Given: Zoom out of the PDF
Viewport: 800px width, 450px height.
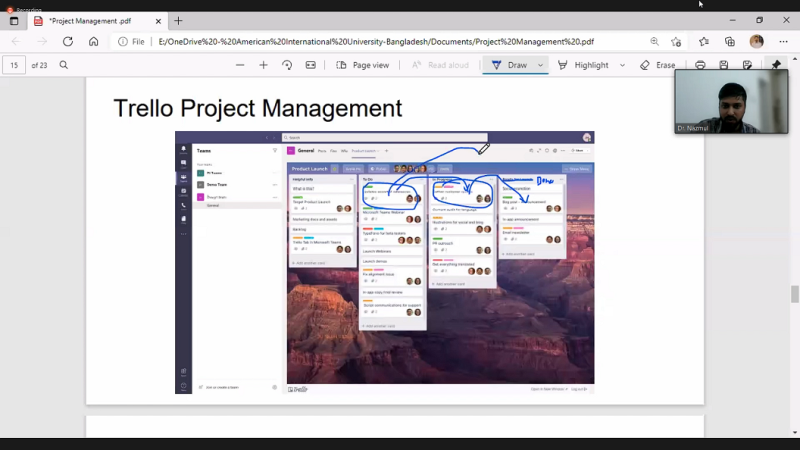Looking at the screenshot, I should (x=240, y=65).
